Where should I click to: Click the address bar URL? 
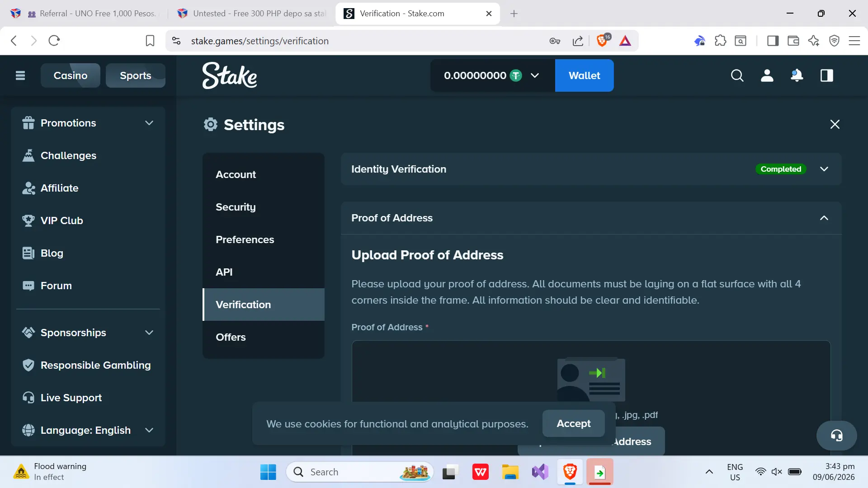[259, 41]
